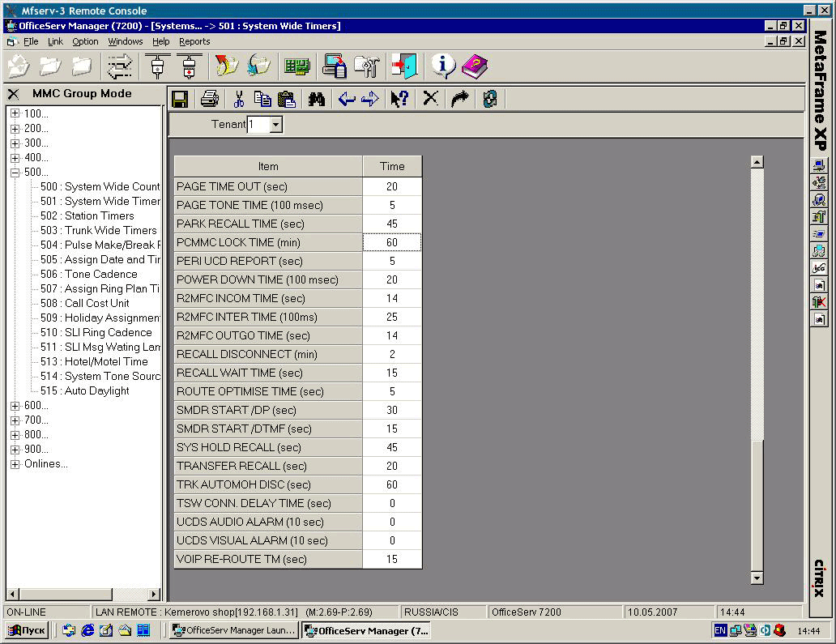Click Internet Explorer quick launch icon
The image size is (836, 644).
(87, 630)
